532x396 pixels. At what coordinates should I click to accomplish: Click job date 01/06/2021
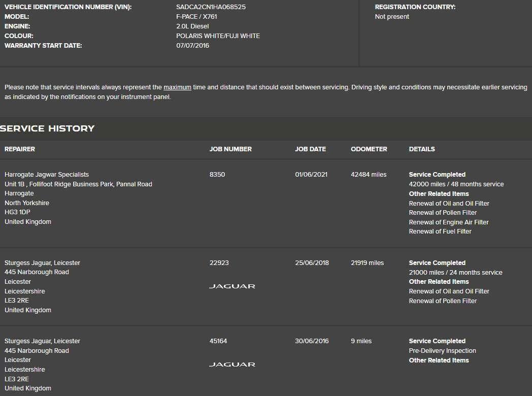coord(311,175)
